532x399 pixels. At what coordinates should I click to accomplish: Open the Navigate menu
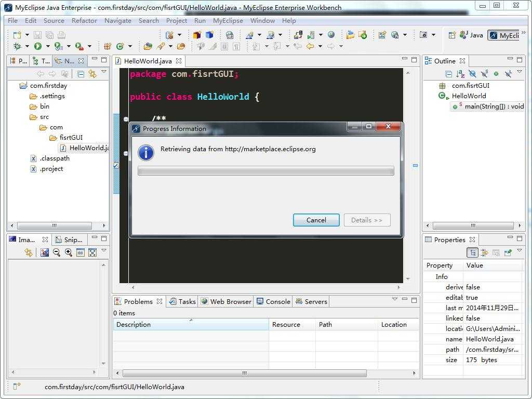tap(118, 21)
